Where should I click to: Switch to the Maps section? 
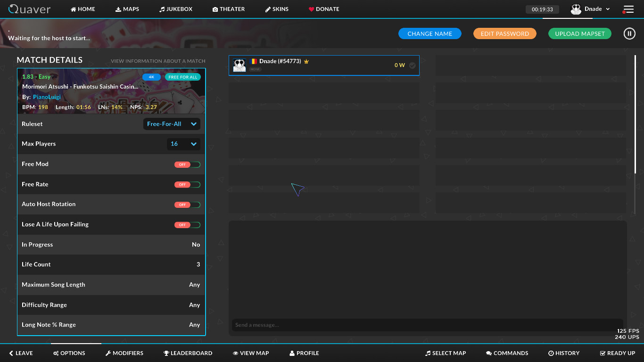pos(127,9)
